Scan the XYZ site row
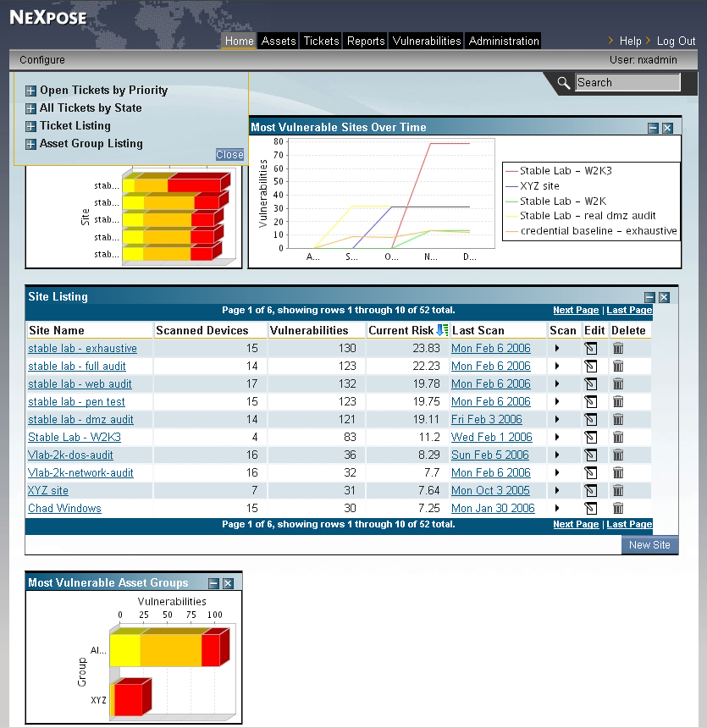 point(557,490)
